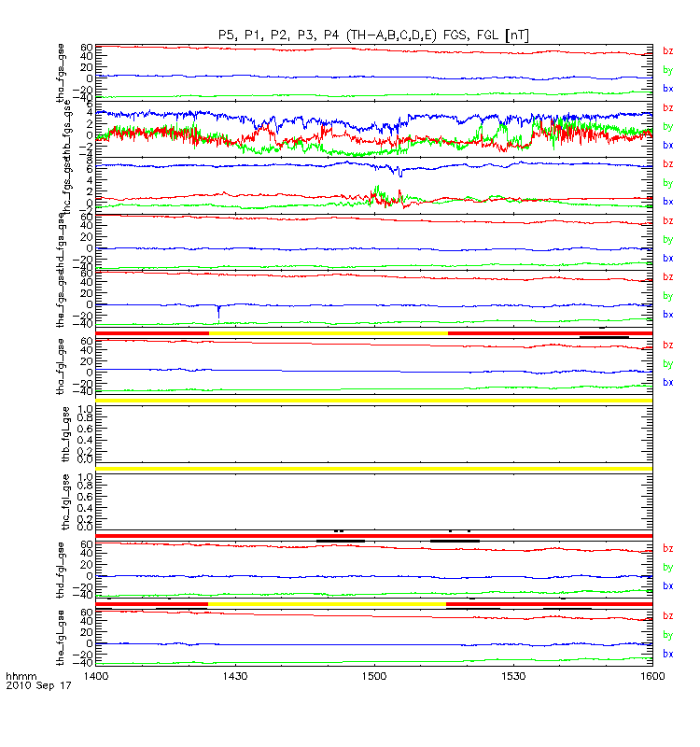The height and width of the screenshot is (747, 700).
Task: Click the 'thd_fgl_gse' y-axis title
Action: click(61, 571)
